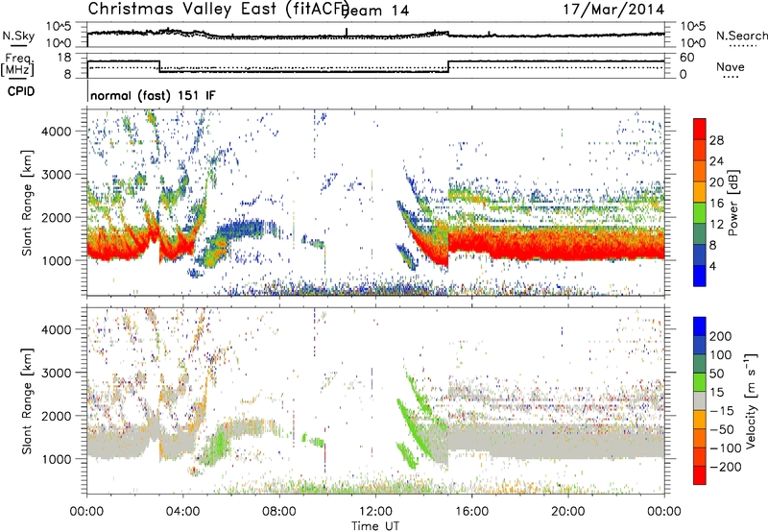Select the "Freq. [MHz]" axis label
Image resolution: width=768 pixels, height=532 pixels.
coord(18,64)
